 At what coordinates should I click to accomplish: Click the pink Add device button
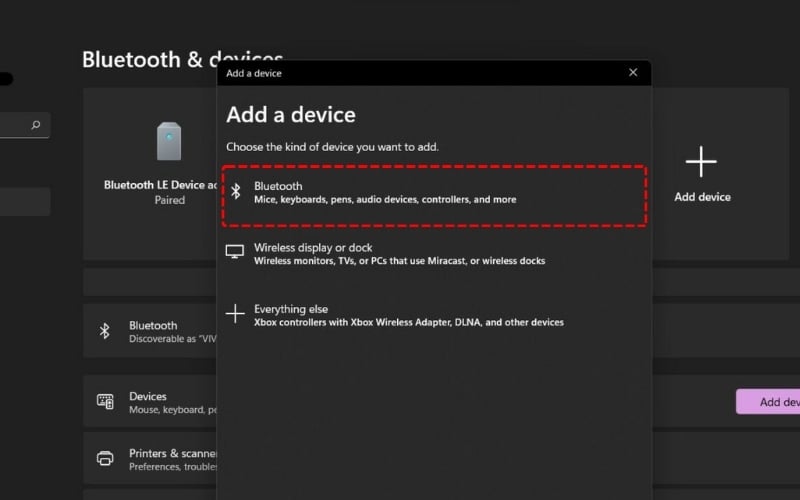(x=768, y=402)
